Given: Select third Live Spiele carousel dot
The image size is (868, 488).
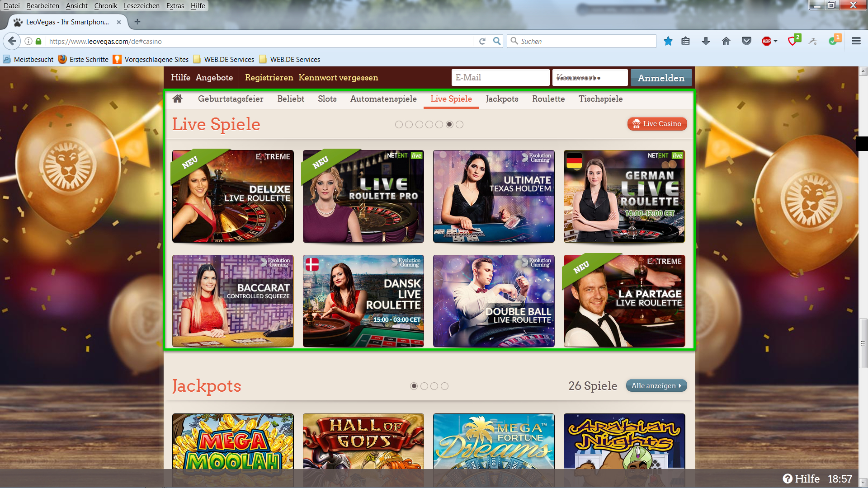Looking at the screenshot, I should click(419, 124).
